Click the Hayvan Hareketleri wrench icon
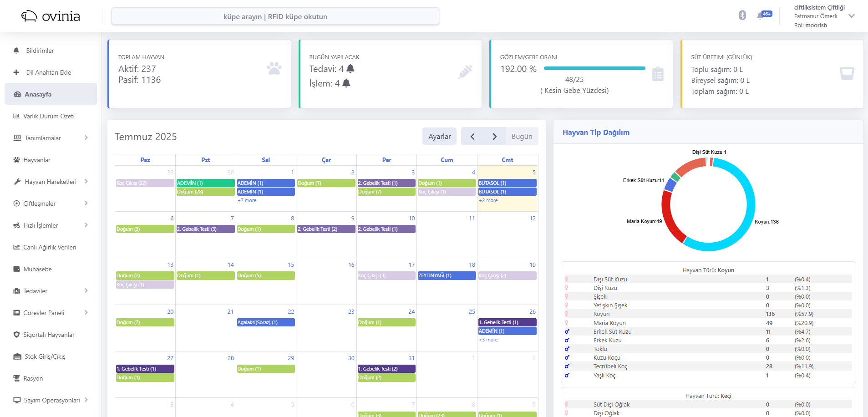 tap(17, 182)
